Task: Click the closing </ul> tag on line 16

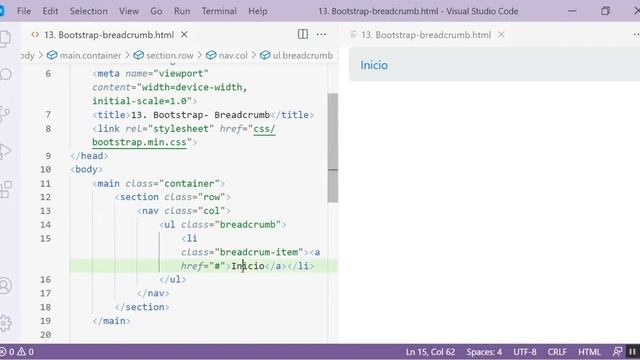Action: (x=173, y=280)
